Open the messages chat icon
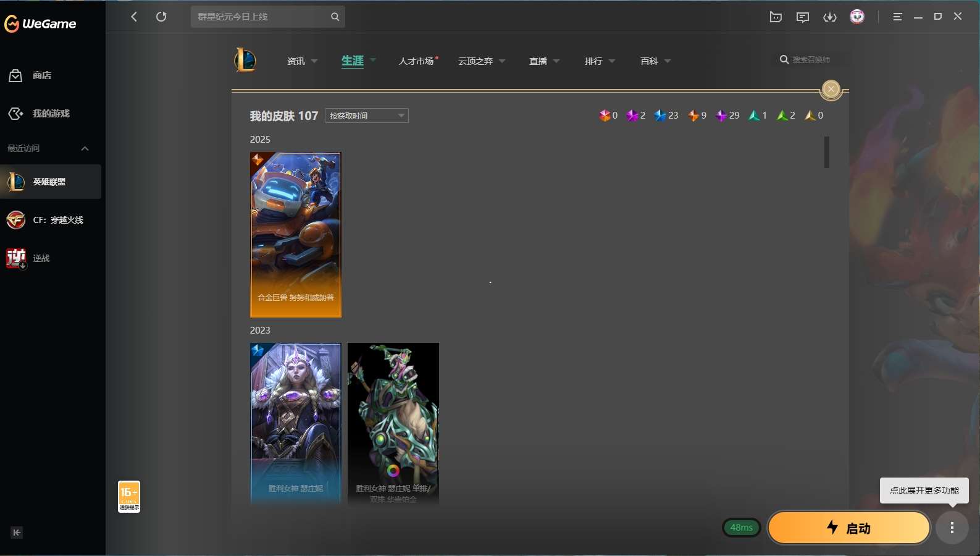The image size is (980, 556). 803,17
